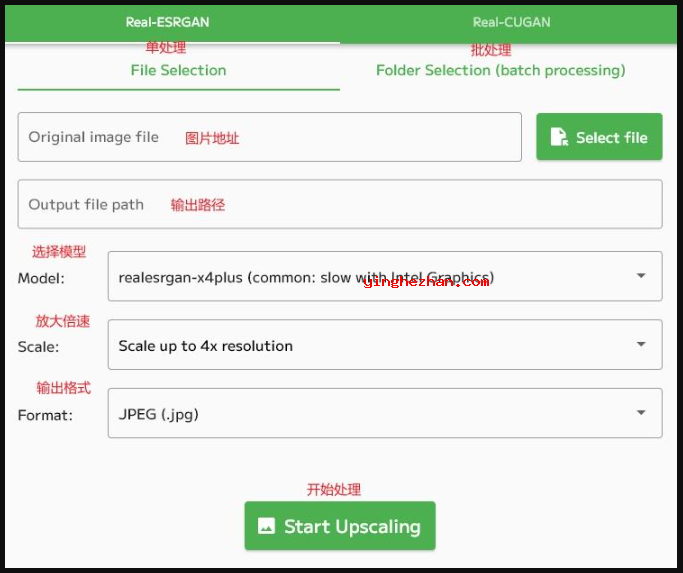This screenshot has height=573, width=683.
Task: Switch to Folder Selection (batch processing) tab
Action: (x=500, y=70)
